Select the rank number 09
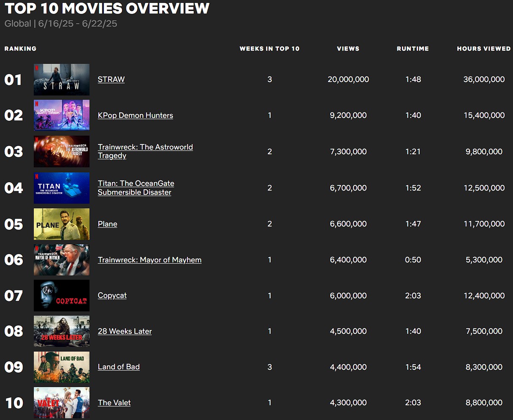The height and width of the screenshot is (420, 513). point(14,367)
